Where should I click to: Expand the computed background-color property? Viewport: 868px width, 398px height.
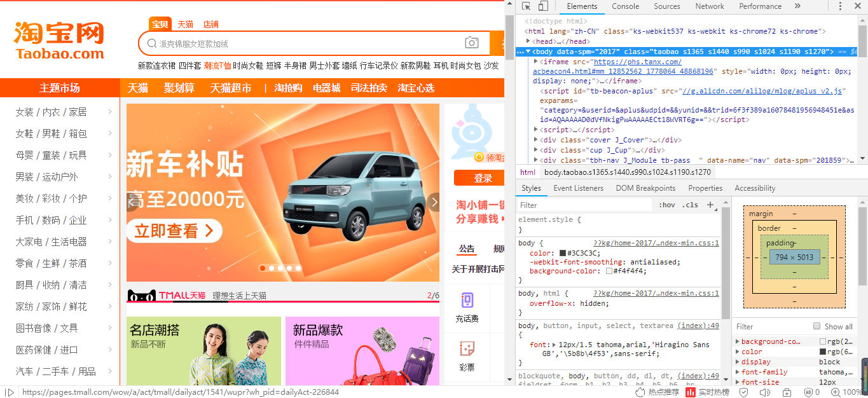click(x=738, y=341)
